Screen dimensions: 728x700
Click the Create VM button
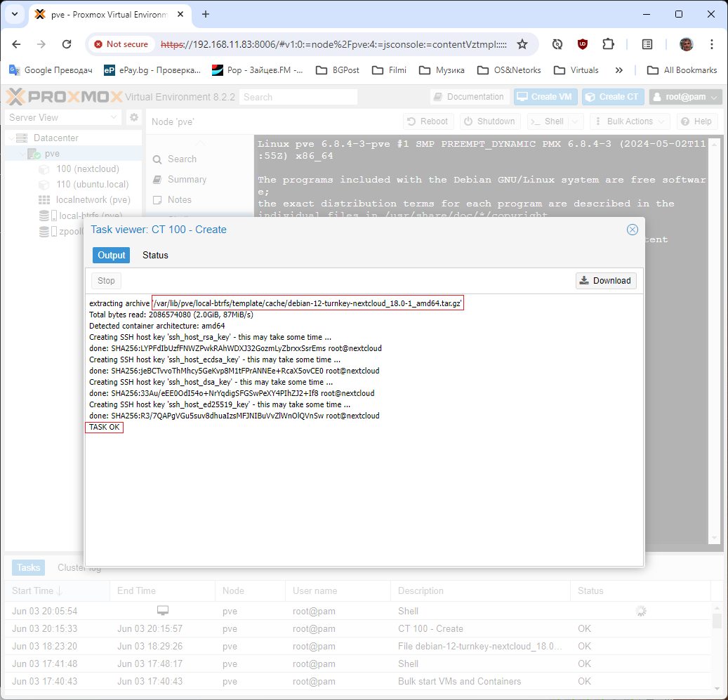pyautogui.click(x=545, y=97)
